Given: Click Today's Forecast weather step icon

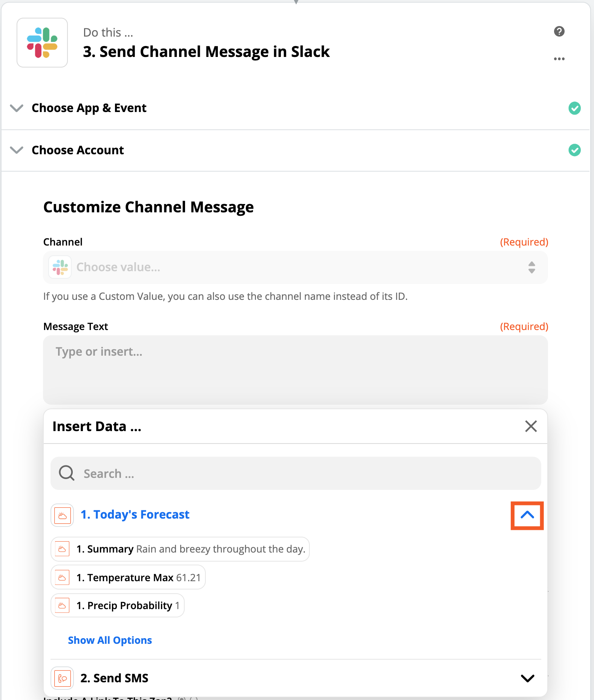Looking at the screenshot, I should (62, 515).
